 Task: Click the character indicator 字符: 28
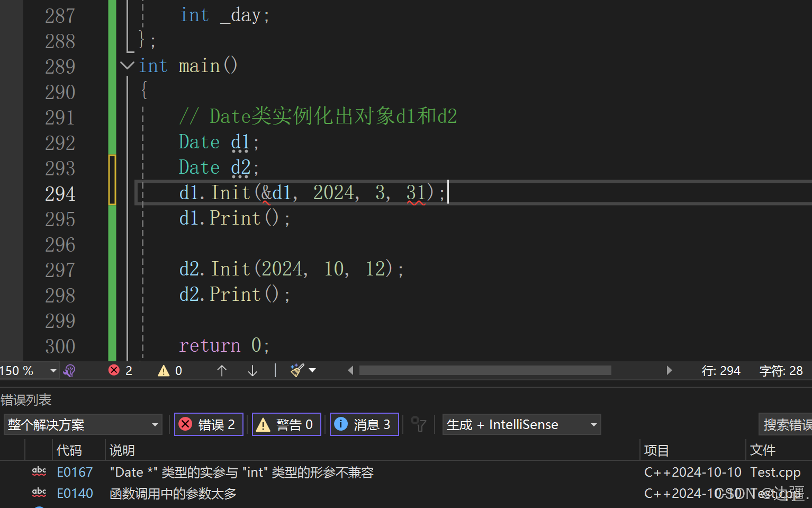point(781,371)
